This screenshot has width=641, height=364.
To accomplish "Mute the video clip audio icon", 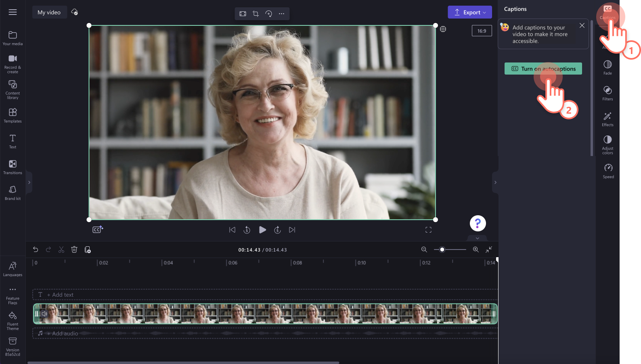I will click(x=44, y=314).
